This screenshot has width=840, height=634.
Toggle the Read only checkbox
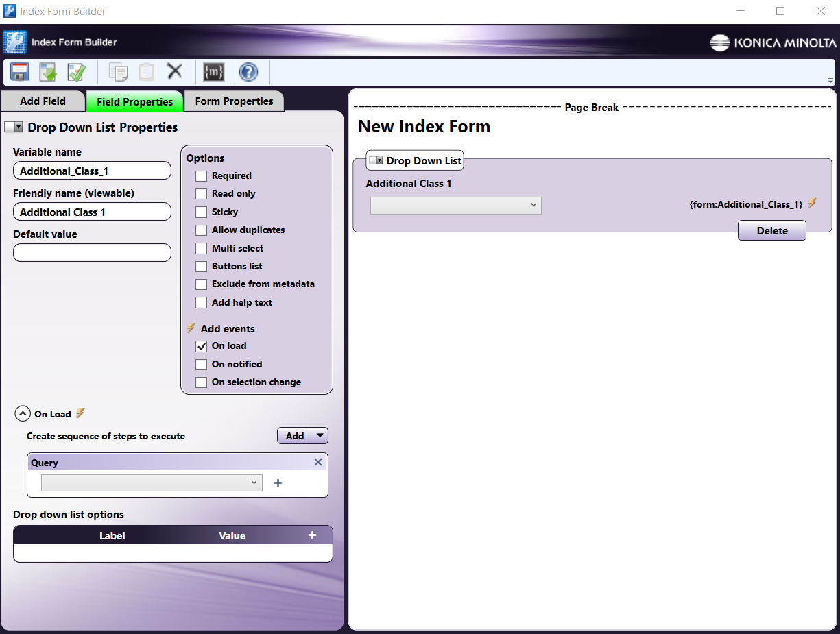click(201, 194)
